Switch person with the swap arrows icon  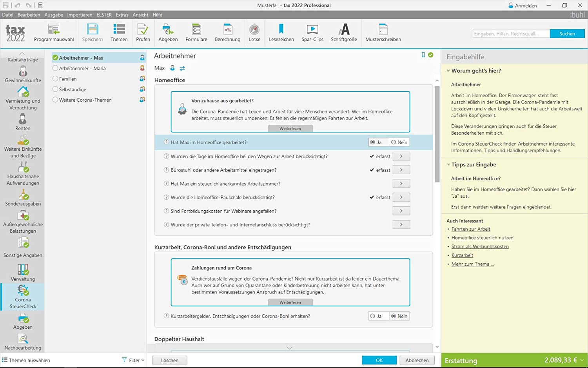[182, 68]
